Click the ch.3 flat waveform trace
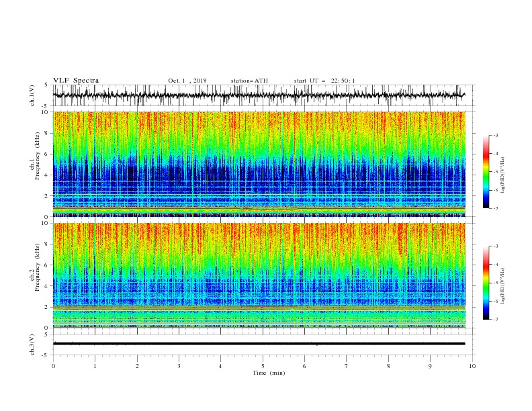This screenshot has width=532, height=411. 259,344
